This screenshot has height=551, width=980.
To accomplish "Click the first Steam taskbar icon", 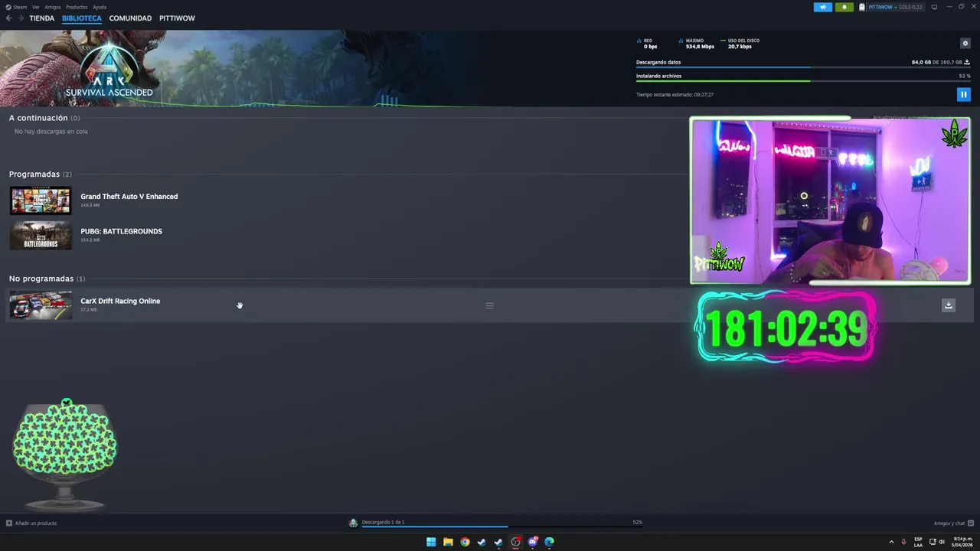I will point(482,542).
